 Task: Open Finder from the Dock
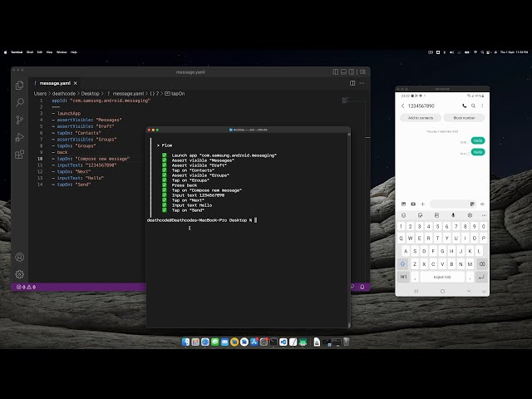(x=185, y=342)
